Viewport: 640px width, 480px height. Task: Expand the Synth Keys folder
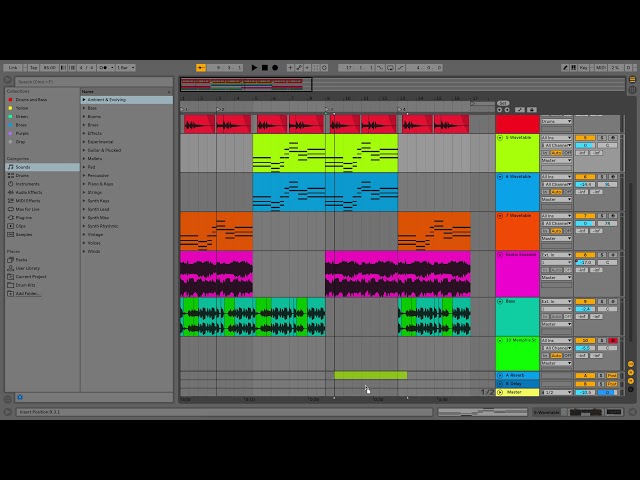84,201
